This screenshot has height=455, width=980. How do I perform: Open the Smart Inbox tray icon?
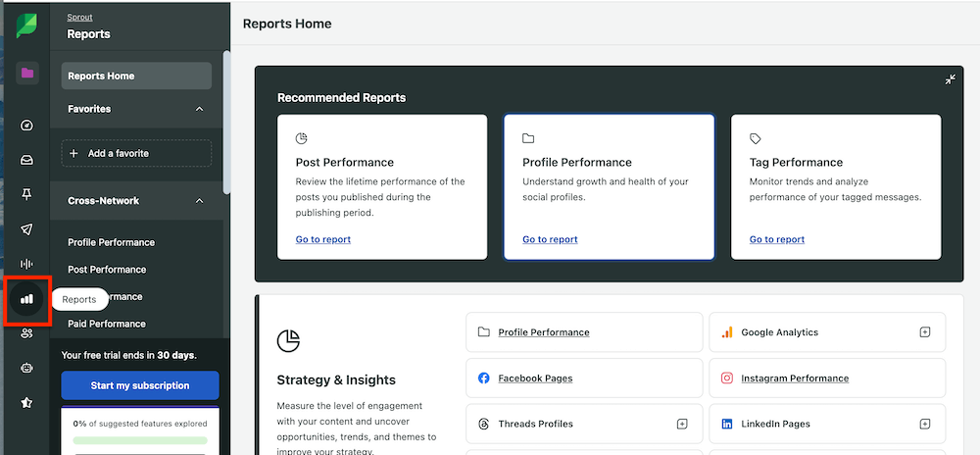click(x=26, y=161)
